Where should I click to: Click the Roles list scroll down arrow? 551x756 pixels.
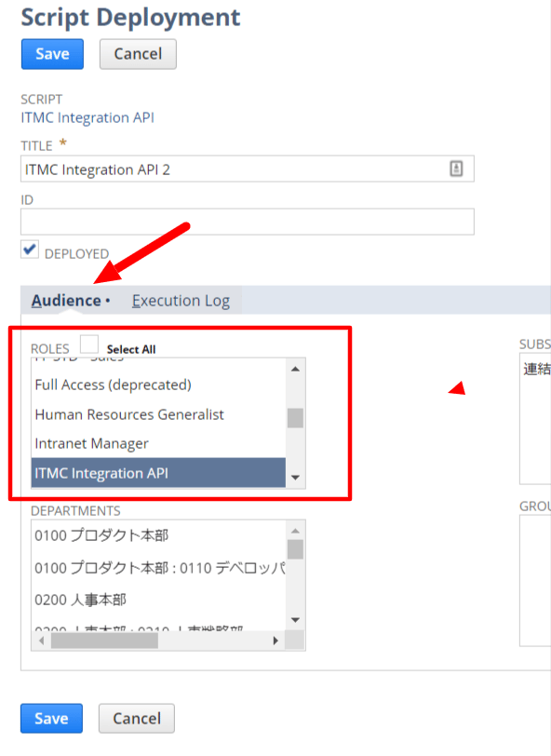click(295, 478)
